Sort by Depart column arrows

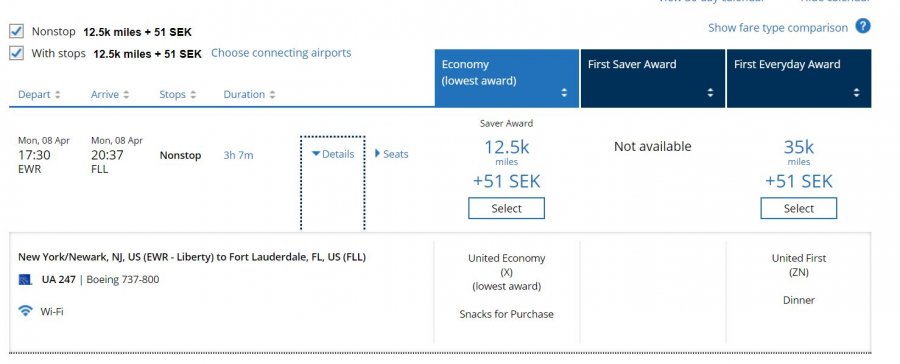point(57,95)
